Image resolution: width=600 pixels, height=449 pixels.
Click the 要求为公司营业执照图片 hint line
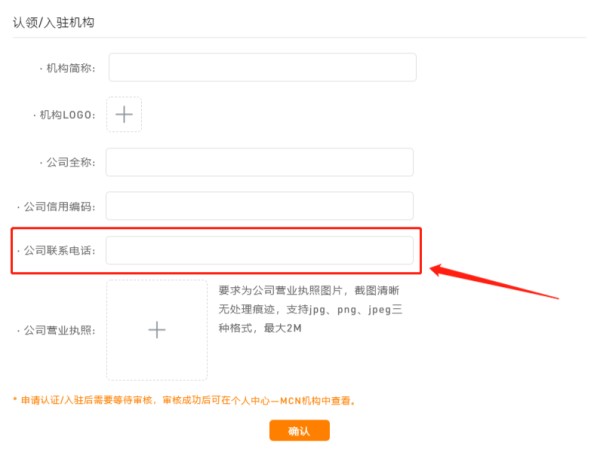[280, 291]
